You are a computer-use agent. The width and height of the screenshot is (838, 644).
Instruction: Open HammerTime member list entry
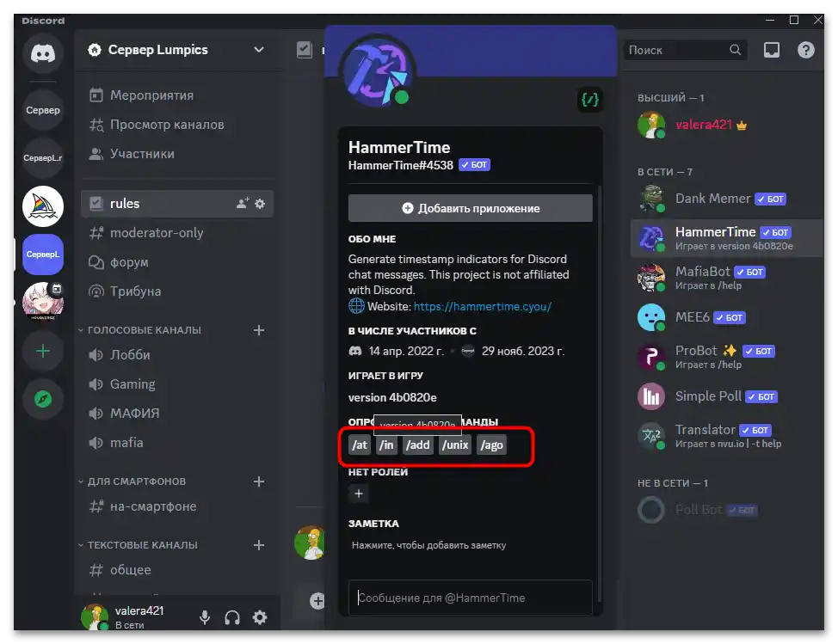[x=727, y=238]
